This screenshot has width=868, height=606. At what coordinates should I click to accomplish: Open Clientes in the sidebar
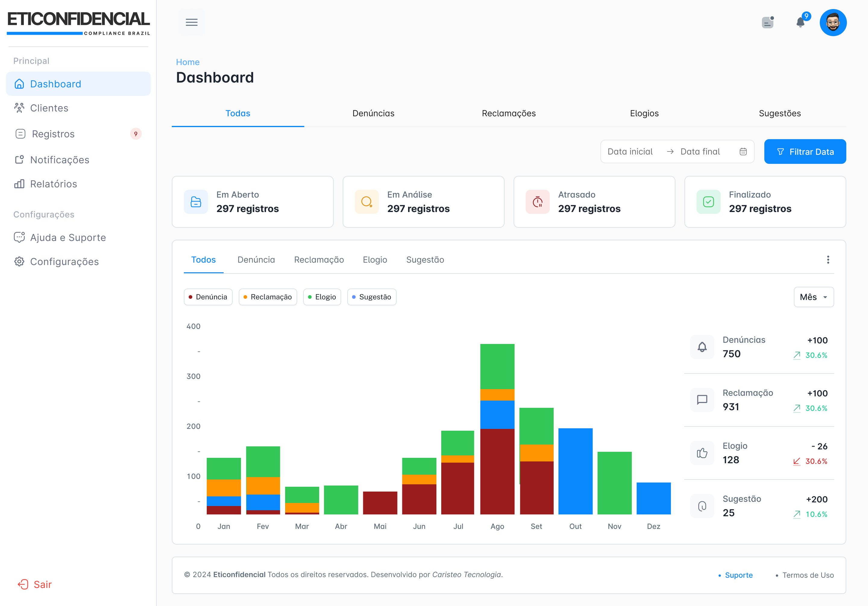pyautogui.click(x=78, y=108)
